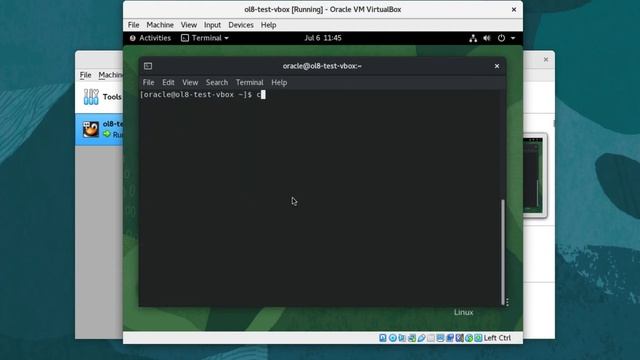Open the terminal Edit menu
This screenshot has height=360, width=640.
168,82
